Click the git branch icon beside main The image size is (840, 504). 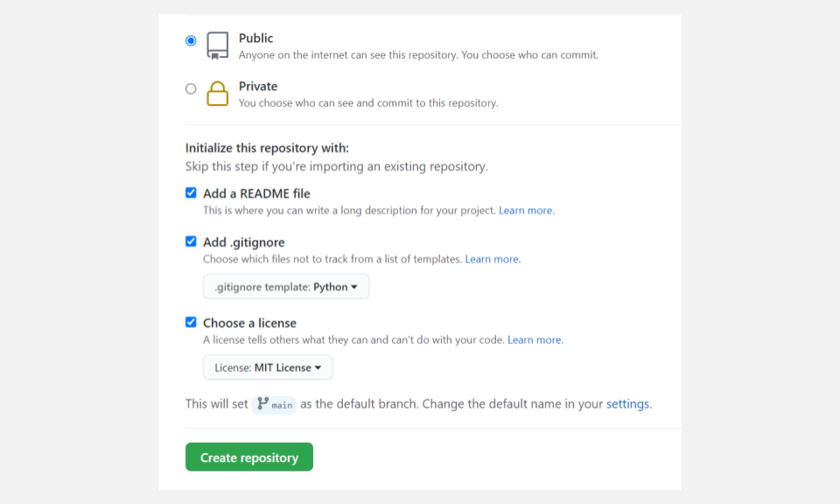pyautogui.click(x=262, y=403)
